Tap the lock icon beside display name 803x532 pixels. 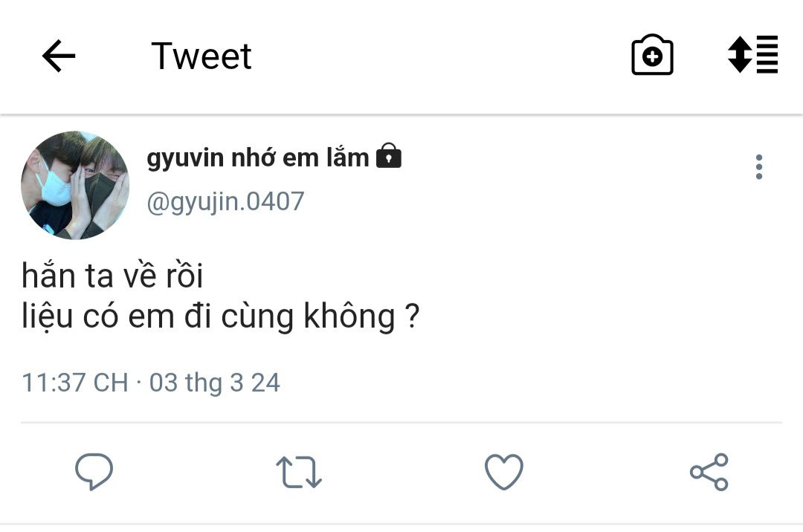(x=389, y=155)
